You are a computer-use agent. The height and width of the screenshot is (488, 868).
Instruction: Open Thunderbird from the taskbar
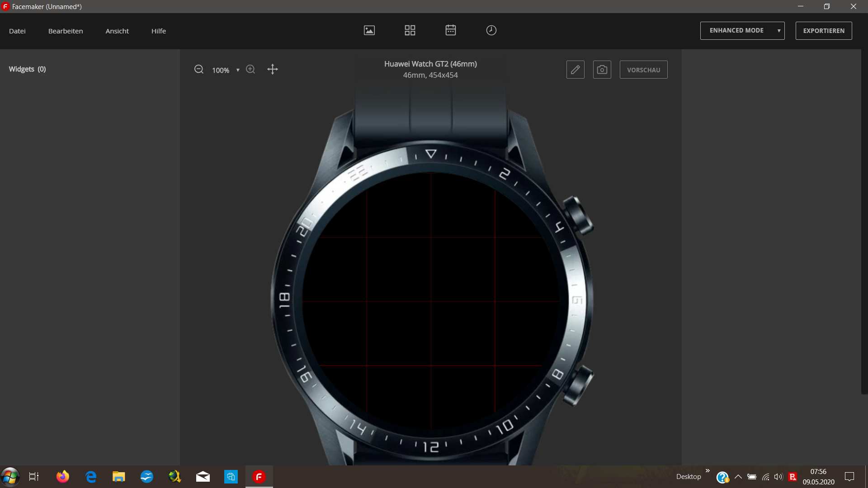coord(147,477)
